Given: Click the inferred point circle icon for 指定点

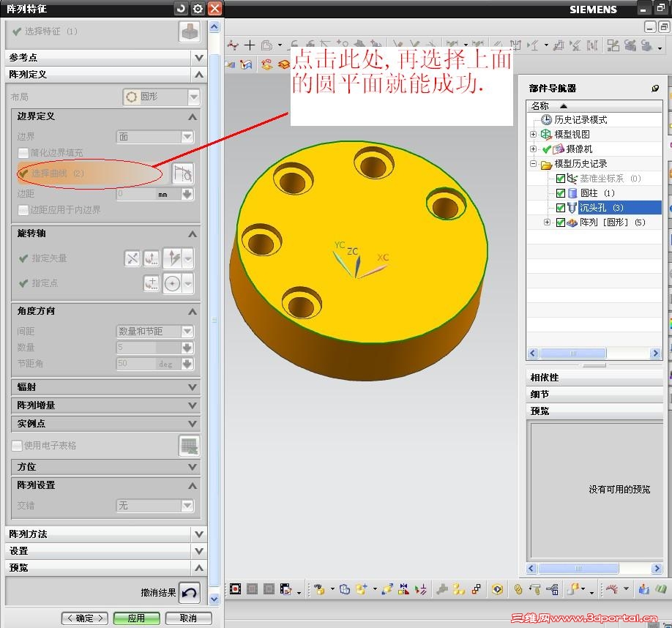Looking at the screenshot, I should point(173,283).
